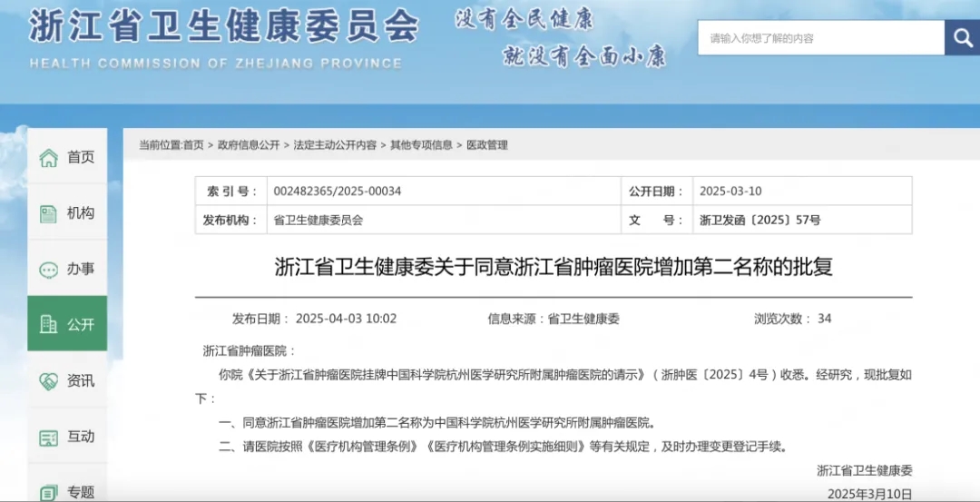
Task: Open the 办事 chat bubble icon
Action: pos(48,270)
